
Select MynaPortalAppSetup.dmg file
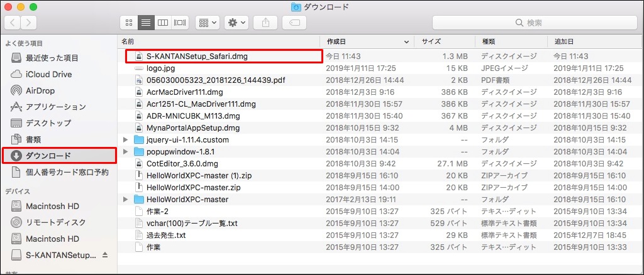click(193, 128)
